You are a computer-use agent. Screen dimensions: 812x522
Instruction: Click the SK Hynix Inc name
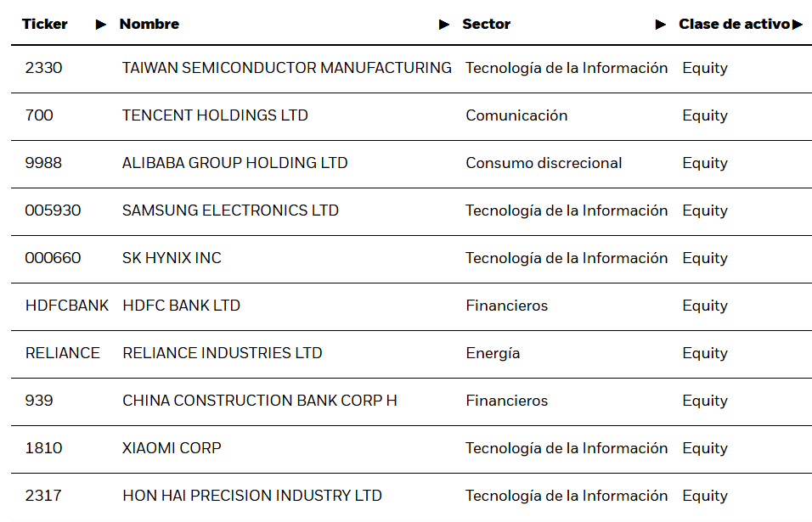click(x=172, y=258)
